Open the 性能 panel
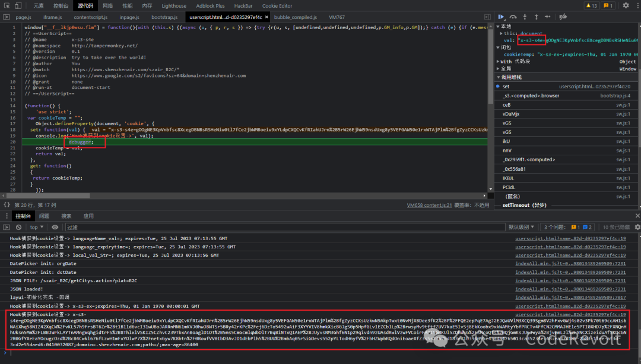Viewport: 641px width, 364px height. (127, 6)
